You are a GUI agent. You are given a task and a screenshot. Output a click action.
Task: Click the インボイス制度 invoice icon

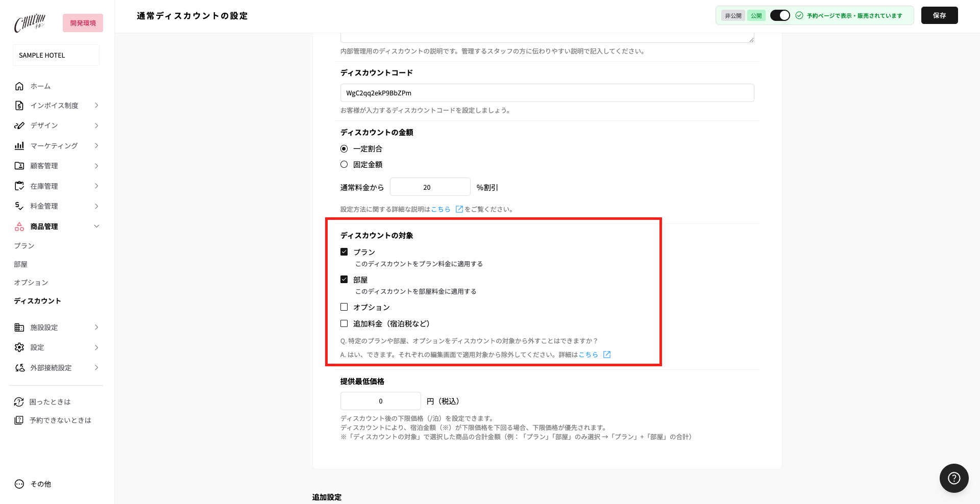[19, 106]
